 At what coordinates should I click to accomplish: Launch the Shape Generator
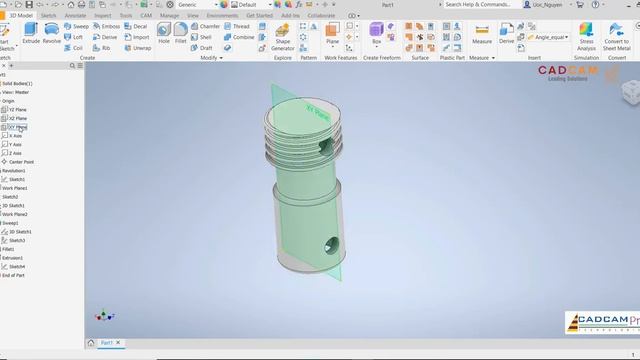(x=282, y=37)
